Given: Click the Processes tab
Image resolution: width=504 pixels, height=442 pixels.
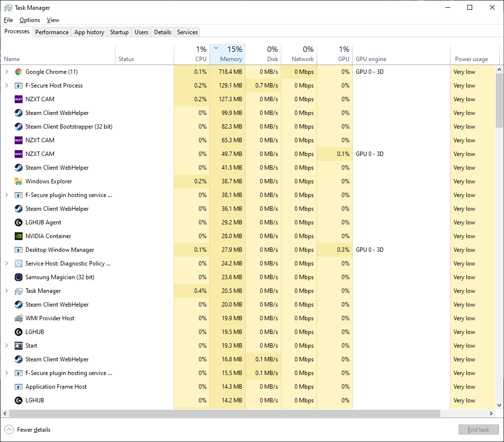Looking at the screenshot, I should [x=17, y=31].
